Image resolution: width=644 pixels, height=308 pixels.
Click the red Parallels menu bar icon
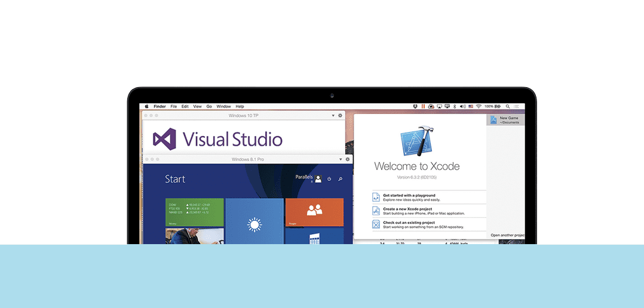(423, 106)
